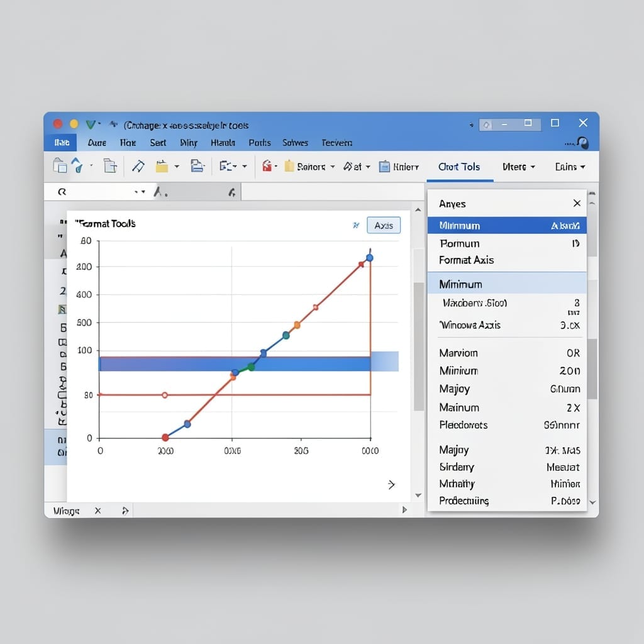This screenshot has height=644, width=644.
Task: Click the A font icon in formula bar
Action: pyautogui.click(x=158, y=191)
